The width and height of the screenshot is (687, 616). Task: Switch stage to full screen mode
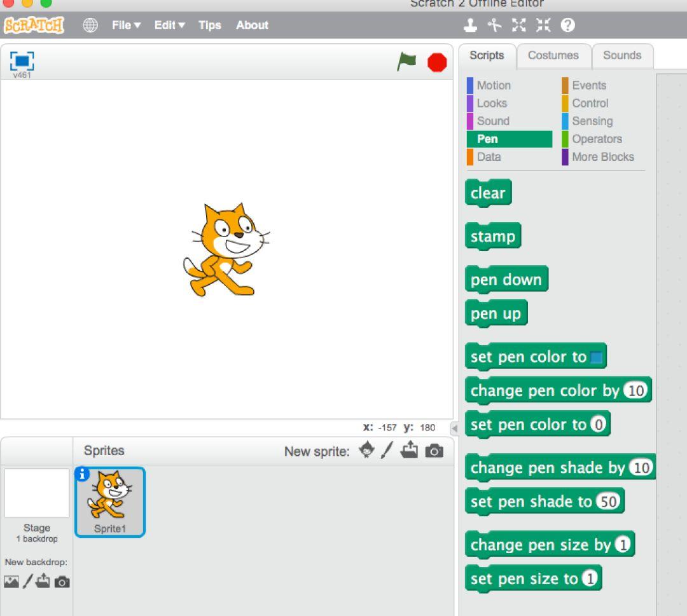(x=22, y=61)
